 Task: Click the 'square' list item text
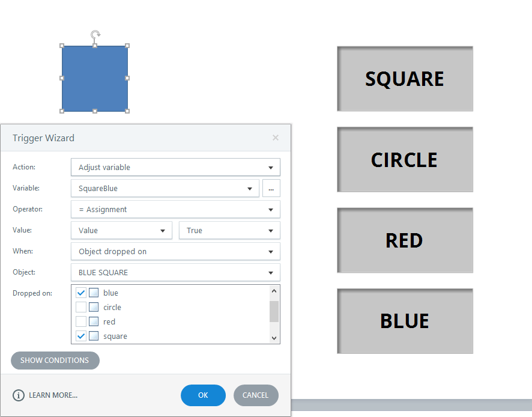coord(115,336)
